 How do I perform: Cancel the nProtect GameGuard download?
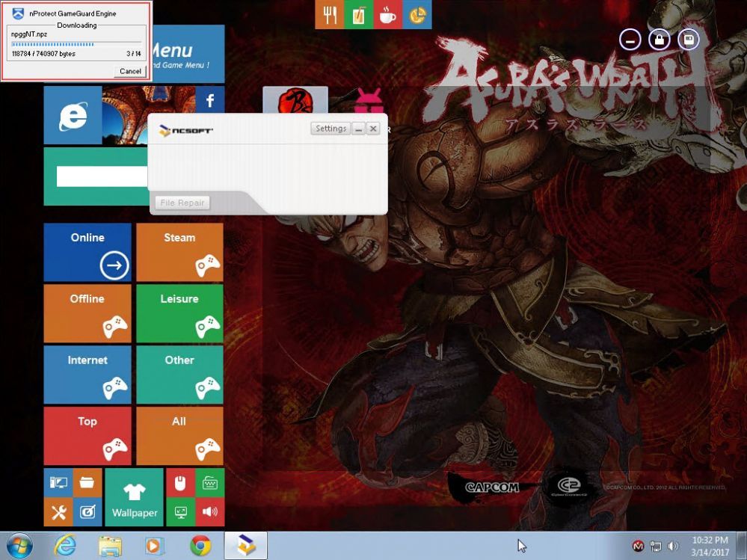tap(130, 71)
